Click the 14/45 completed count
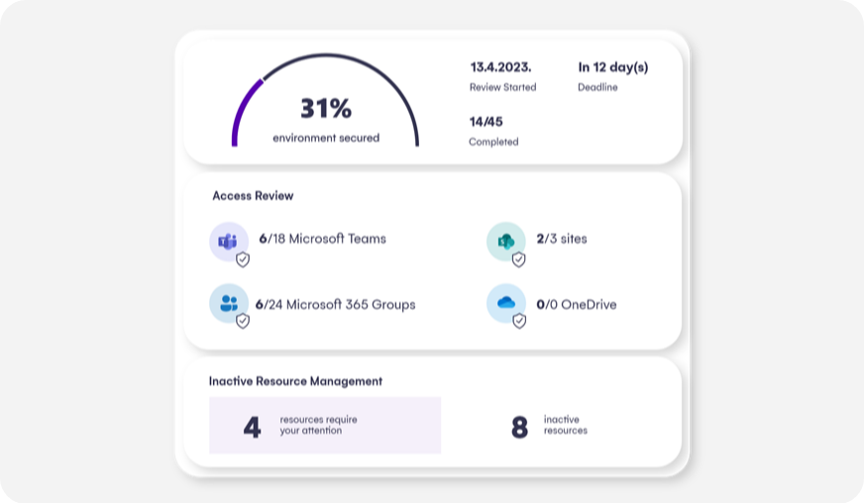This screenshot has width=864, height=504. pos(486,122)
